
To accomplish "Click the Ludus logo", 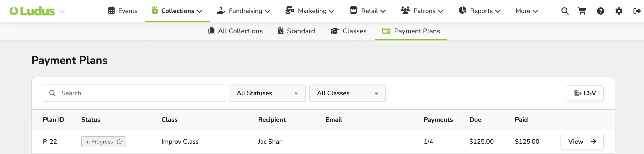I will click(32, 11).
